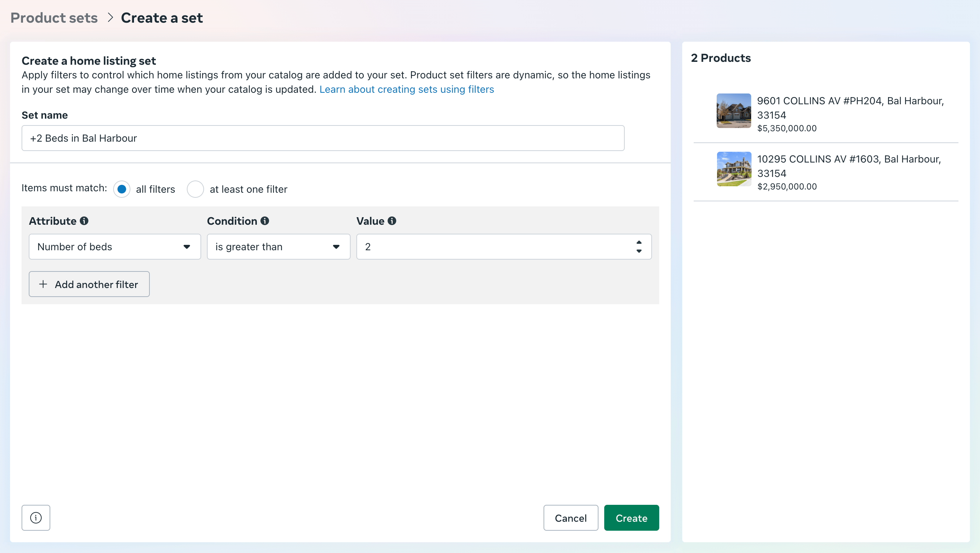This screenshot has width=980, height=553.
Task: Select the 'all filters' radio button
Action: (122, 189)
